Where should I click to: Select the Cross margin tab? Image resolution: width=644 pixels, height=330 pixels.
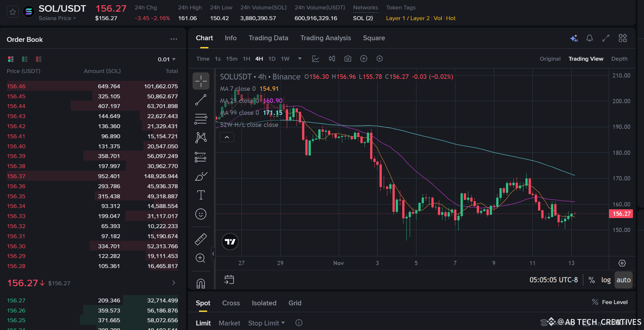(231, 303)
